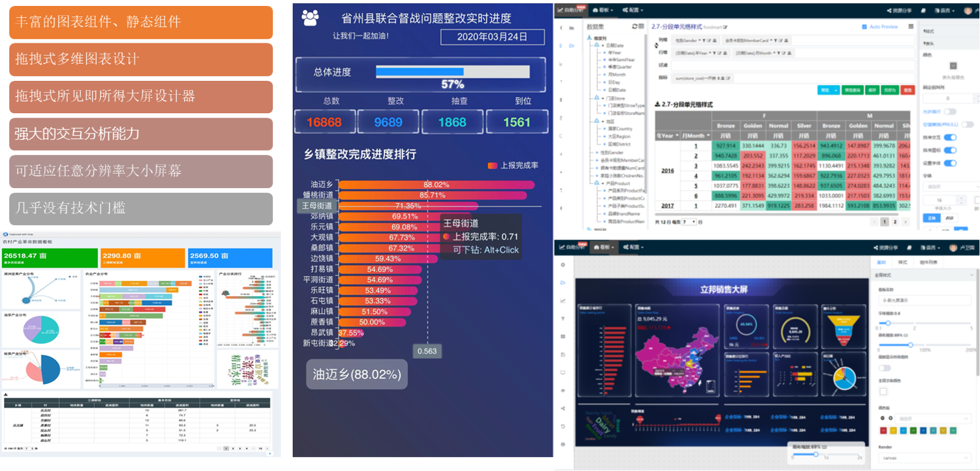Open the 配置 menu in the top table editor

(633, 11)
